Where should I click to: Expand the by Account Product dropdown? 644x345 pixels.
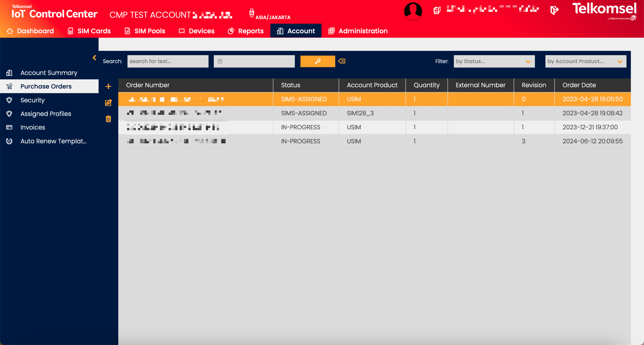tap(619, 62)
